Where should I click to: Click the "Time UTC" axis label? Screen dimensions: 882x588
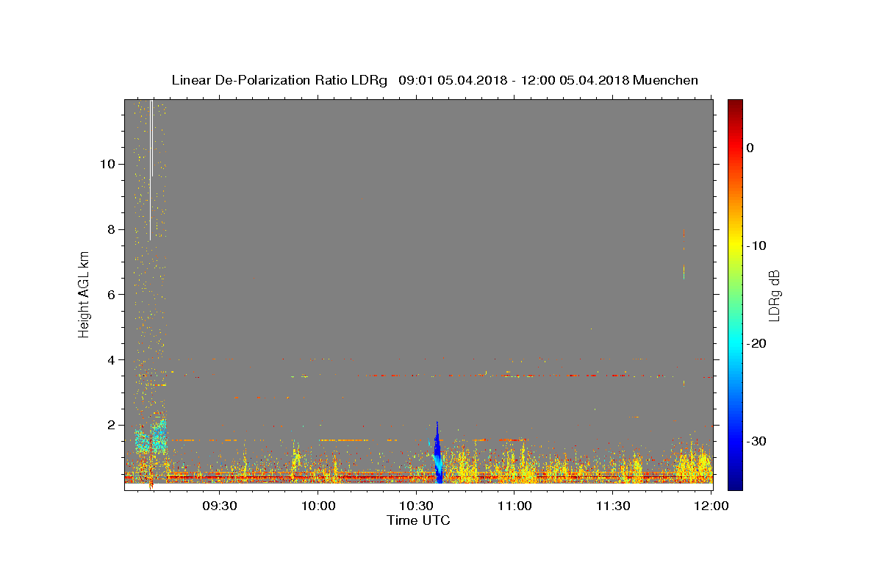pyautogui.click(x=418, y=521)
